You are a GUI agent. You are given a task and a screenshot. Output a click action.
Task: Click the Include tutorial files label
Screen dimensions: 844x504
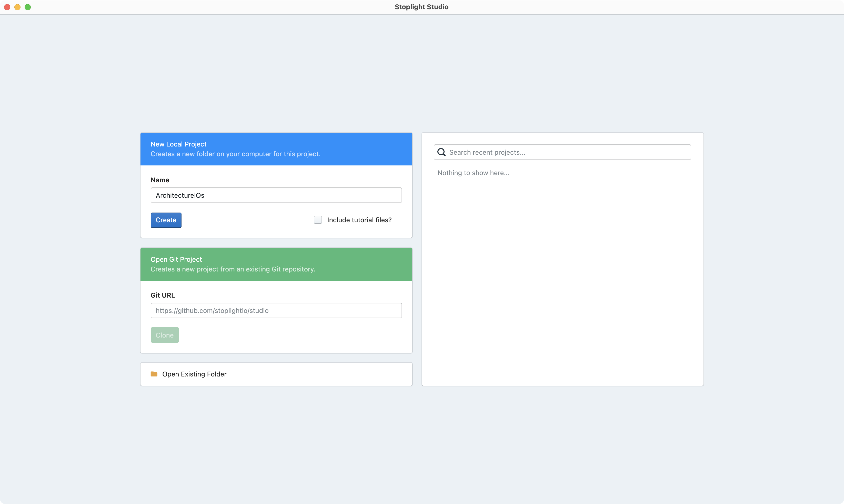coord(359,220)
